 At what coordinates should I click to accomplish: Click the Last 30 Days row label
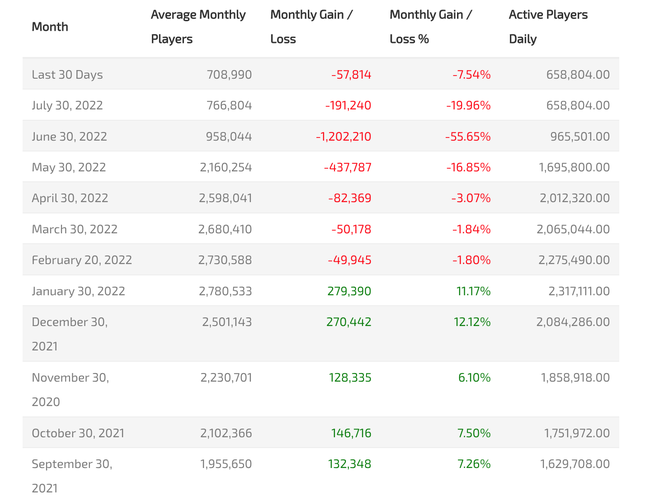coord(67,75)
